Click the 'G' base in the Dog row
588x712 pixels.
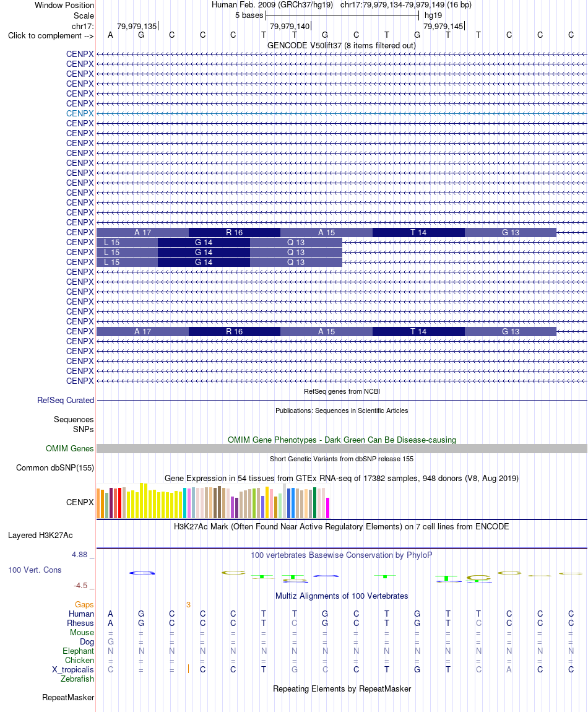[110, 641]
